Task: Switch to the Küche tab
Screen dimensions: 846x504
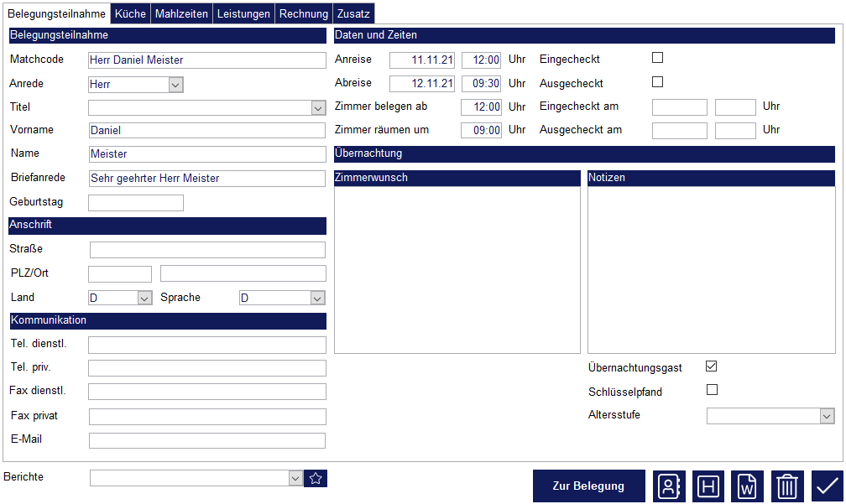Action: [x=130, y=13]
